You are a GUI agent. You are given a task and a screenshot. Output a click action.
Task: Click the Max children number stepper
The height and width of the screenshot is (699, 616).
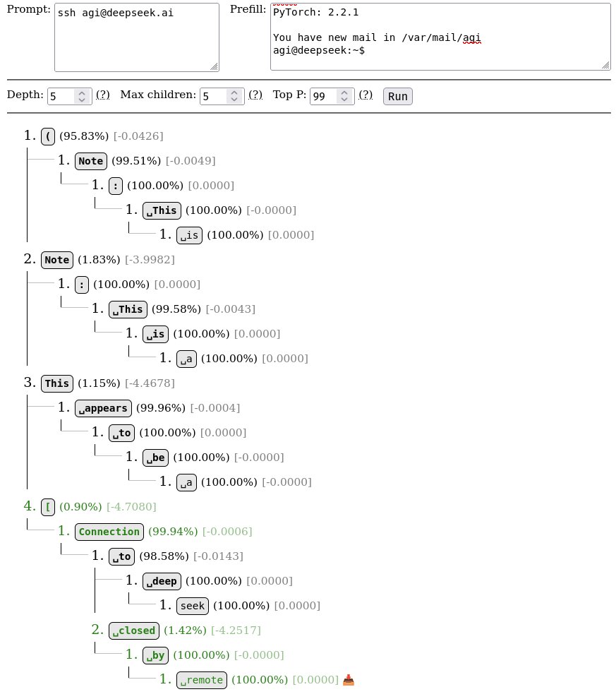222,96
